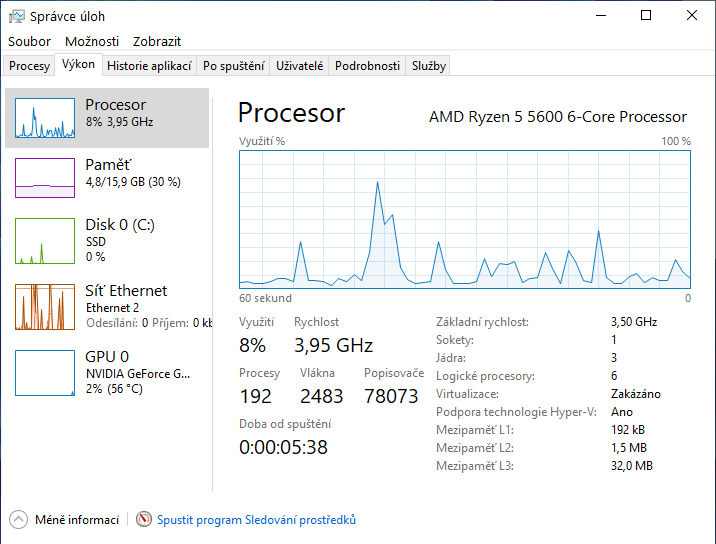
Task: Open the Možnosti menu
Action: point(92,41)
